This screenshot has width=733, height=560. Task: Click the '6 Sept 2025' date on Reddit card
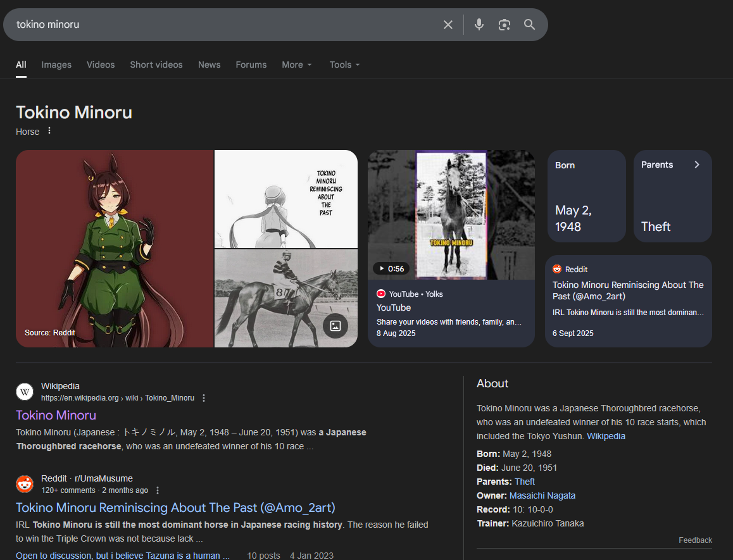[573, 333]
